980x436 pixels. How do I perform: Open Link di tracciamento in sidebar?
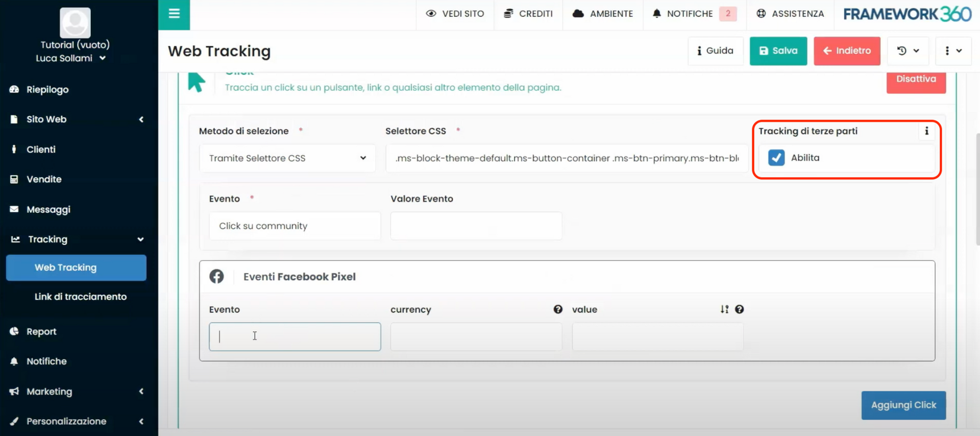coord(81,297)
